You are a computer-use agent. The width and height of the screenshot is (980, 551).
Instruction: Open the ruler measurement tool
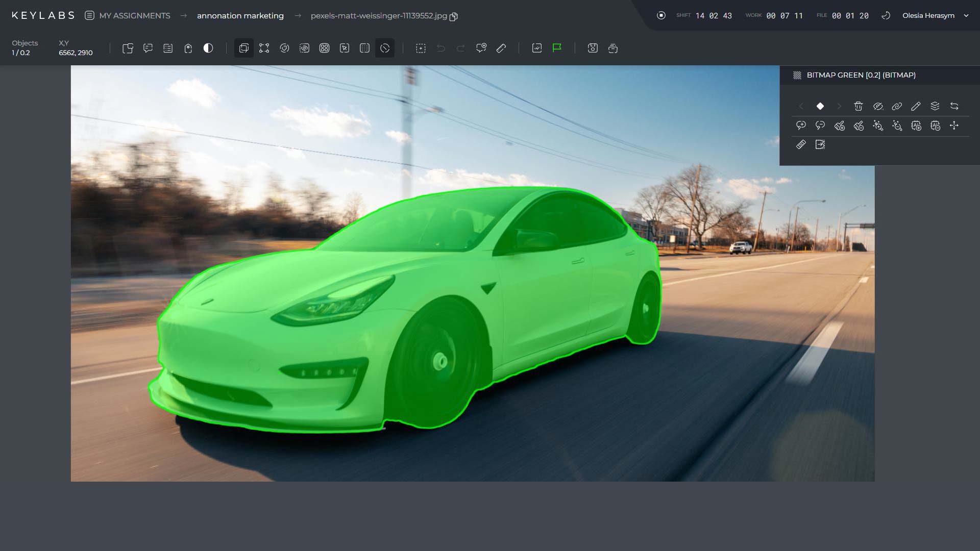(x=801, y=145)
